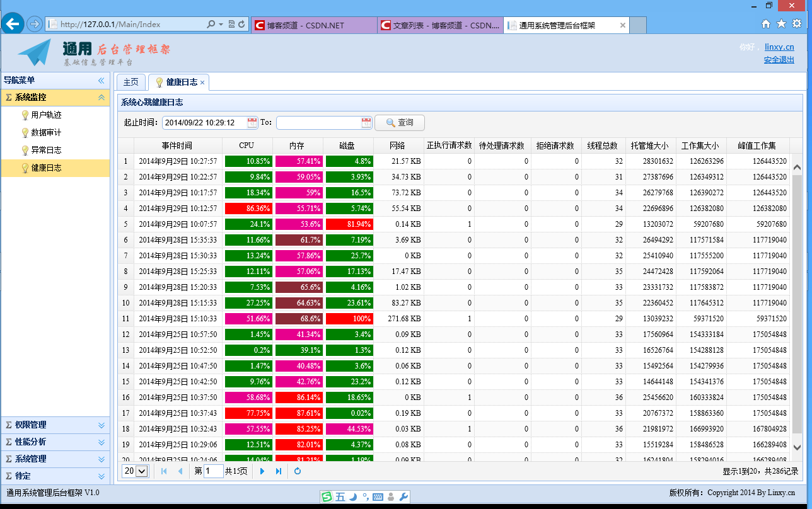Click red CPU bar 86.36% in row 4
Viewport: 812px width, 509px height.
click(x=248, y=209)
